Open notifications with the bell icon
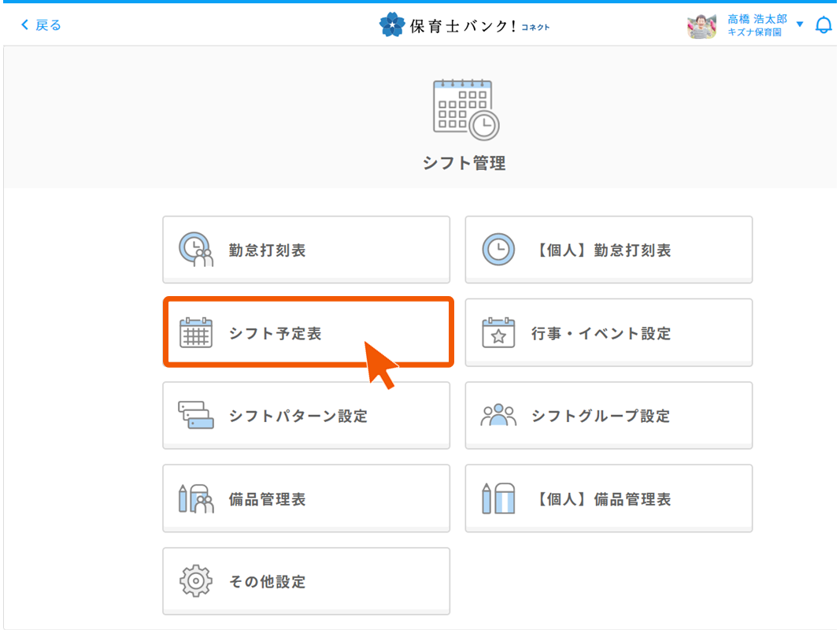This screenshot has height=630, width=840. pyautogui.click(x=823, y=25)
